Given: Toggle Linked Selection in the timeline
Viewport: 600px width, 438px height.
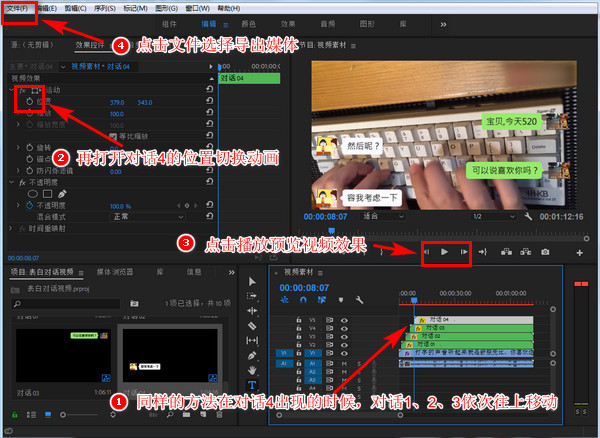Looking at the screenshot, I should point(321,300).
